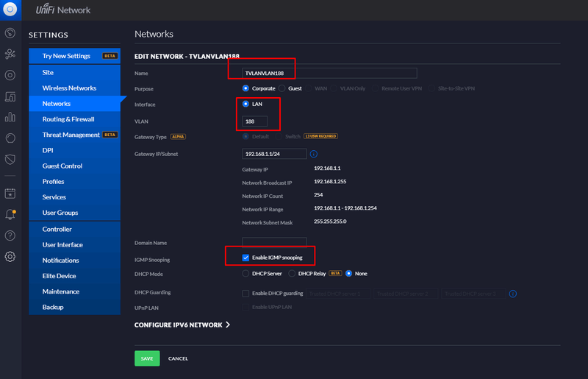Viewport: 588px width, 379px height.
Task: Open Routing & Firewall settings
Action: [x=75, y=119]
